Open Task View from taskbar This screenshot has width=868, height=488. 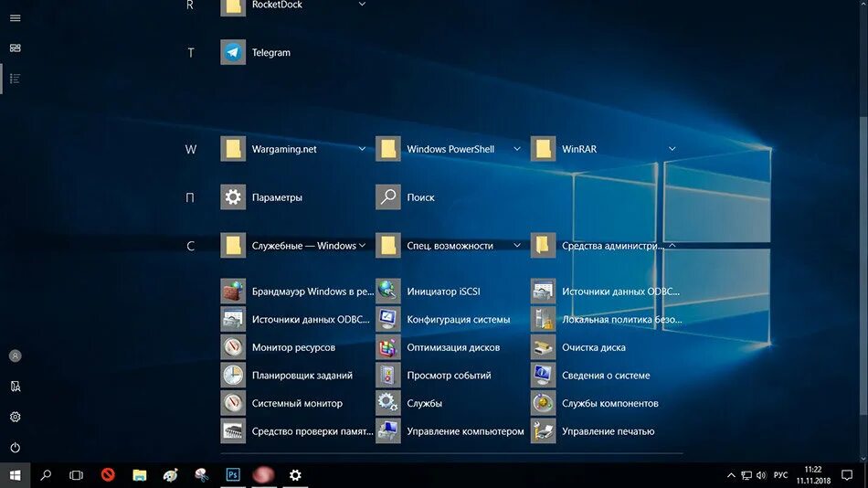(x=76, y=475)
